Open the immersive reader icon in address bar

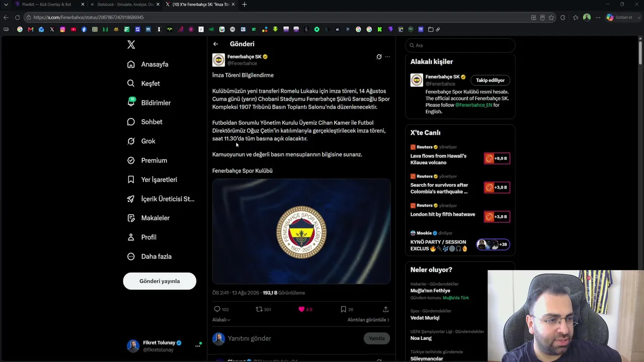(x=542, y=18)
